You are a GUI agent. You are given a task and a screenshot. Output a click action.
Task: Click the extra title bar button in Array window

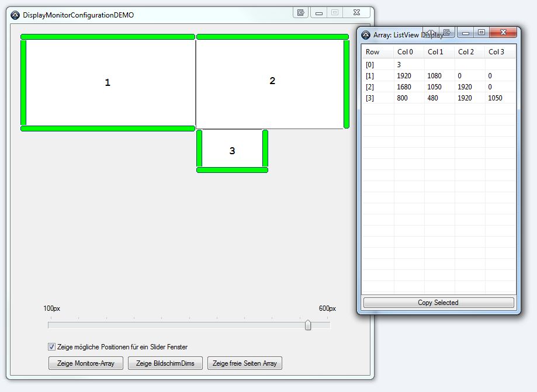[446, 33]
